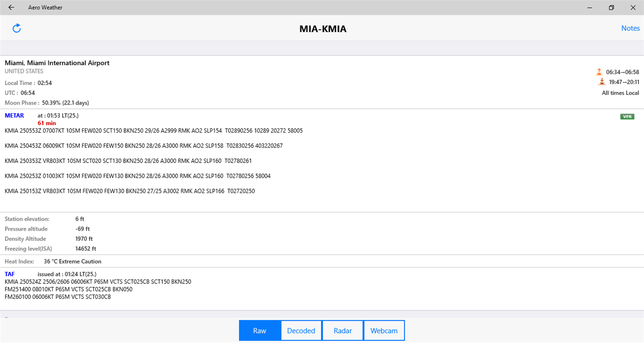Click Station elevation value 6 ft
The image size is (644, 343).
pos(80,219)
